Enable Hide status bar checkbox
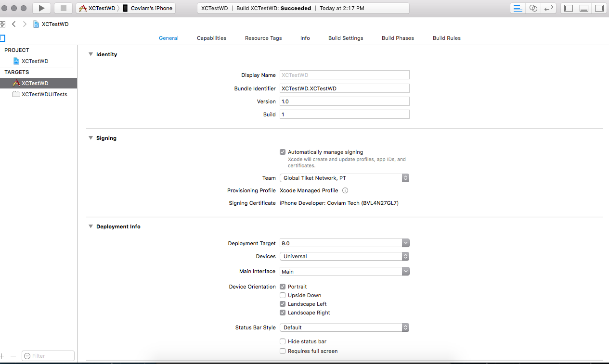 [283, 341]
